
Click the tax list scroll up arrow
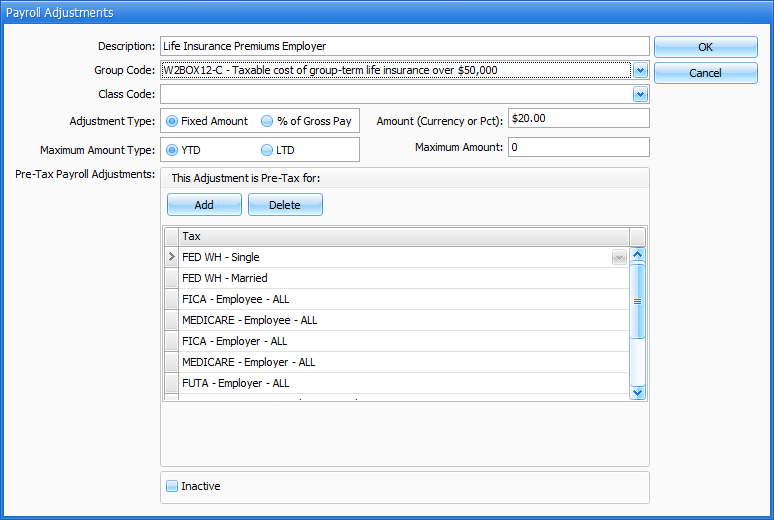[638, 254]
